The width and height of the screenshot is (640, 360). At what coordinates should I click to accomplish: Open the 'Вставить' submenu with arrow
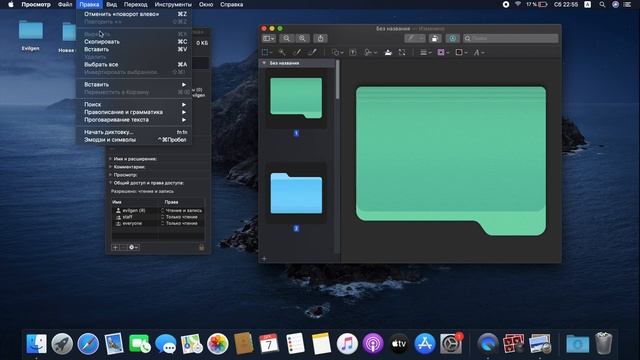[x=135, y=84]
